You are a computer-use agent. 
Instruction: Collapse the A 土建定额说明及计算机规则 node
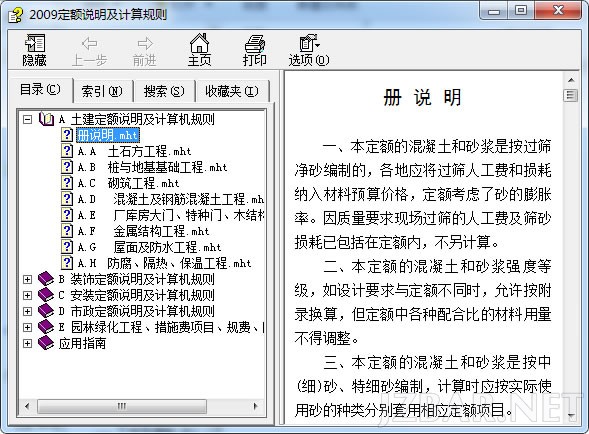pyautogui.click(x=27, y=119)
